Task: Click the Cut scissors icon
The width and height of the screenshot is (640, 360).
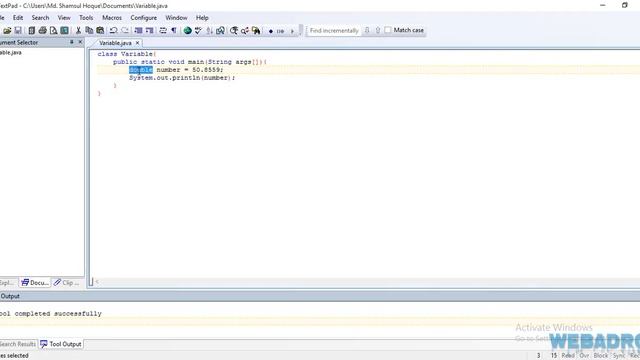Action: pos(78,31)
